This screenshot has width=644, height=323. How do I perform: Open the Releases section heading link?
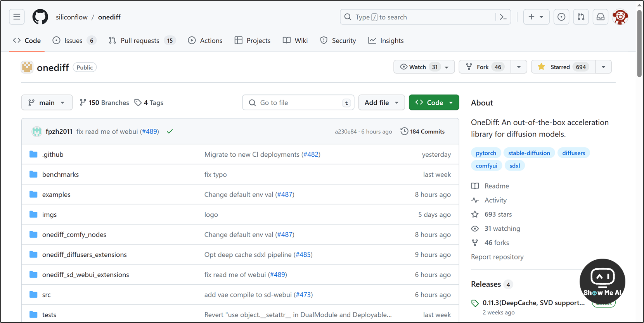(x=486, y=284)
